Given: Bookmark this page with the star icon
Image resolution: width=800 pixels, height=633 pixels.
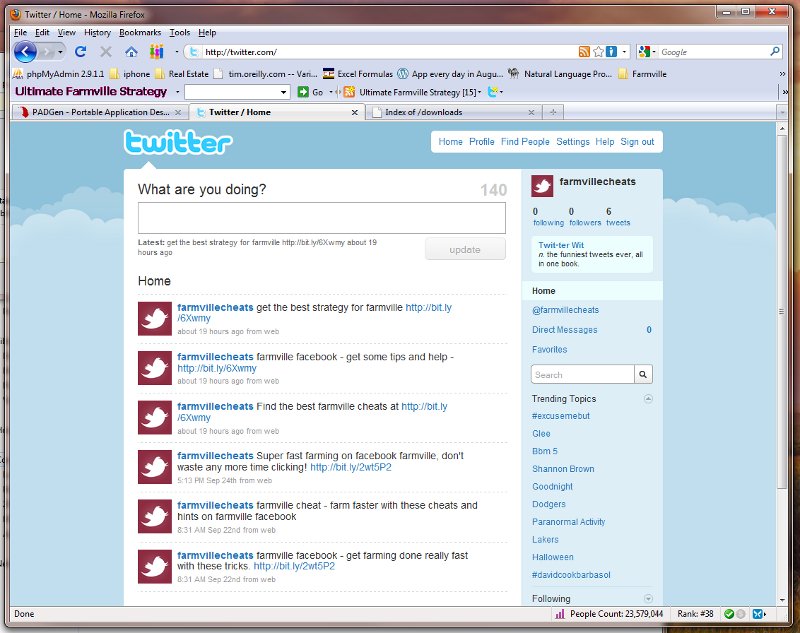Looking at the screenshot, I should pyautogui.click(x=598, y=52).
